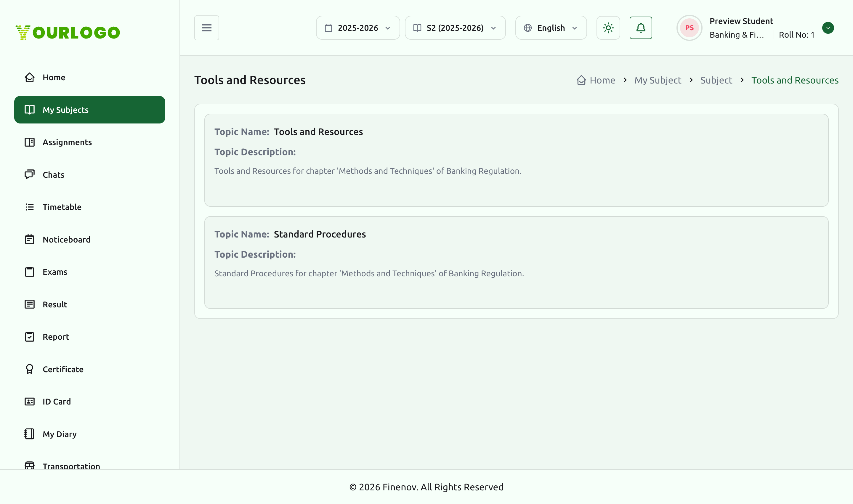Expand the green profile chevron button
Screen dimensions: 853x504
pos(828,28)
